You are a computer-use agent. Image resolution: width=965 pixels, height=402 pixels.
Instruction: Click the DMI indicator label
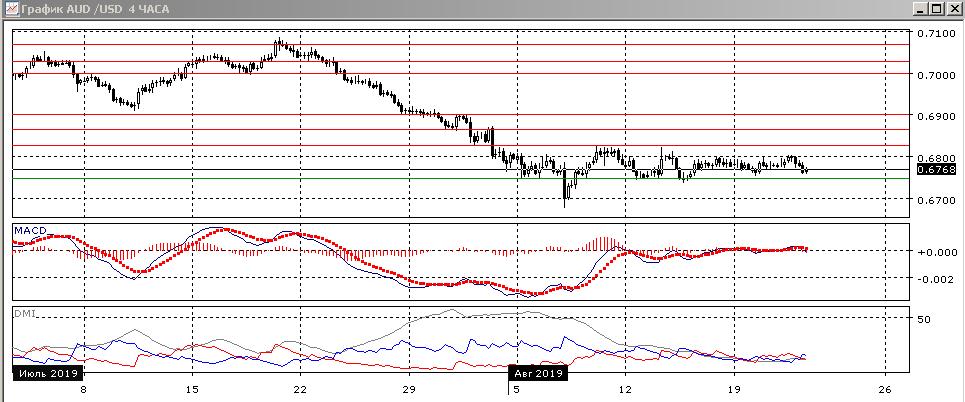(x=23, y=313)
